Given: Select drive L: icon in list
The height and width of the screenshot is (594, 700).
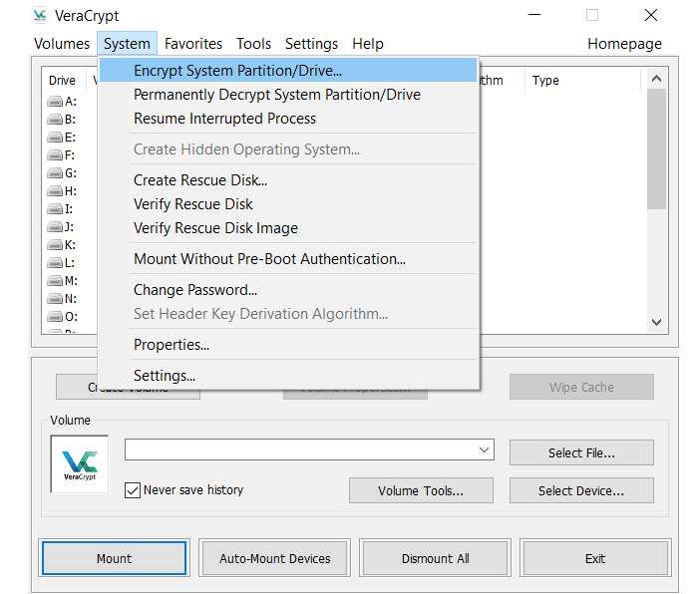Looking at the screenshot, I should [55, 262].
